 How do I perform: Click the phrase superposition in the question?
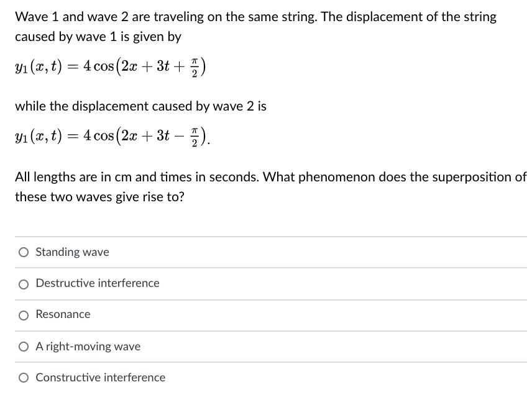(479, 177)
